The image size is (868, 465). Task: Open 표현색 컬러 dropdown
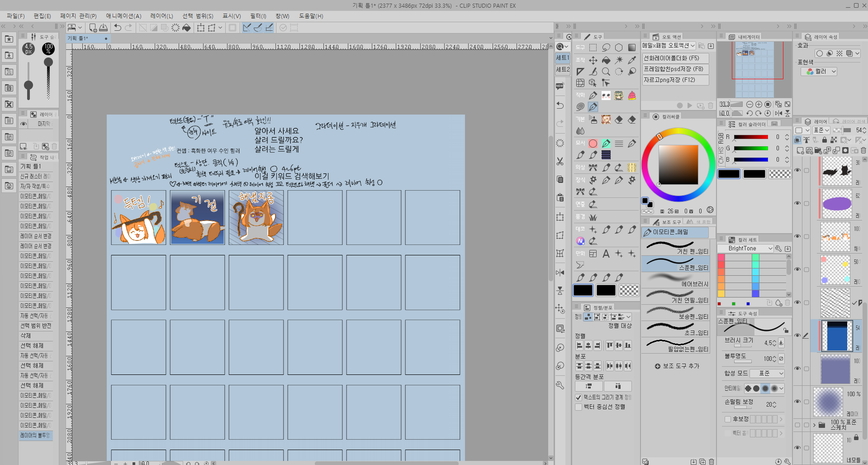(x=819, y=72)
